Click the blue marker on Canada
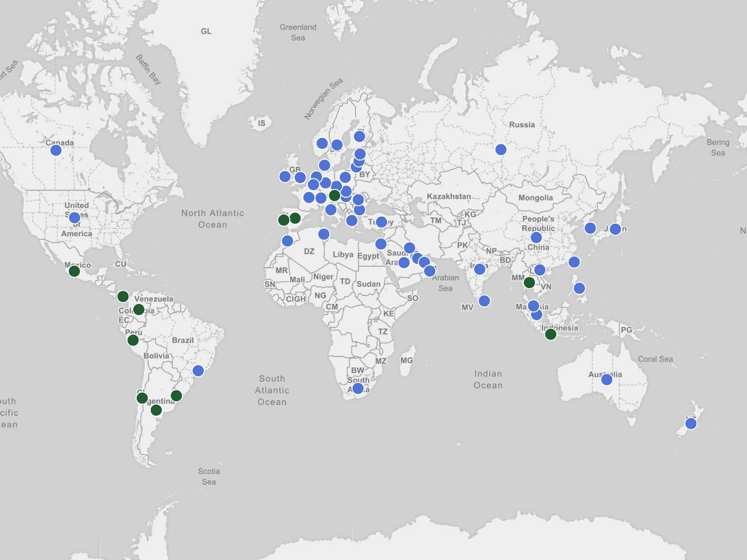 point(56,150)
